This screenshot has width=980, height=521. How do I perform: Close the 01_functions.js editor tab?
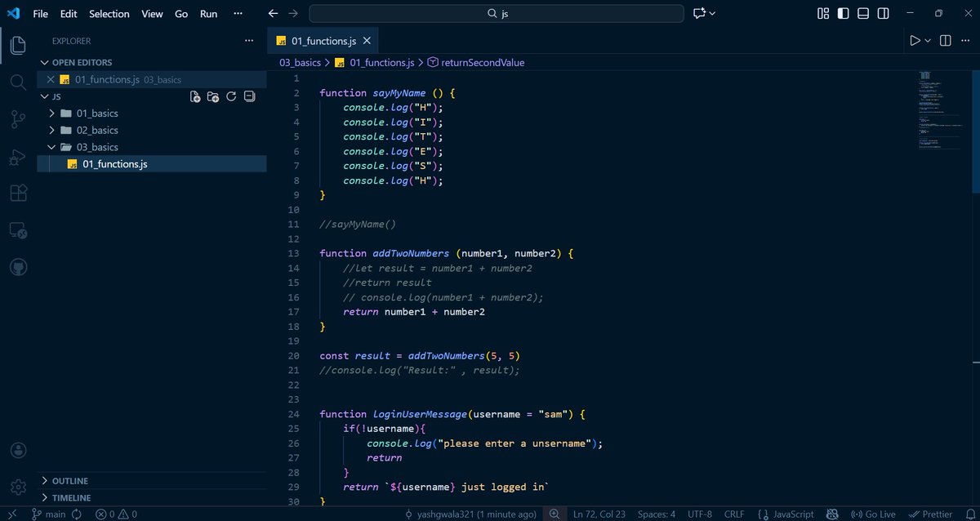(367, 41)
